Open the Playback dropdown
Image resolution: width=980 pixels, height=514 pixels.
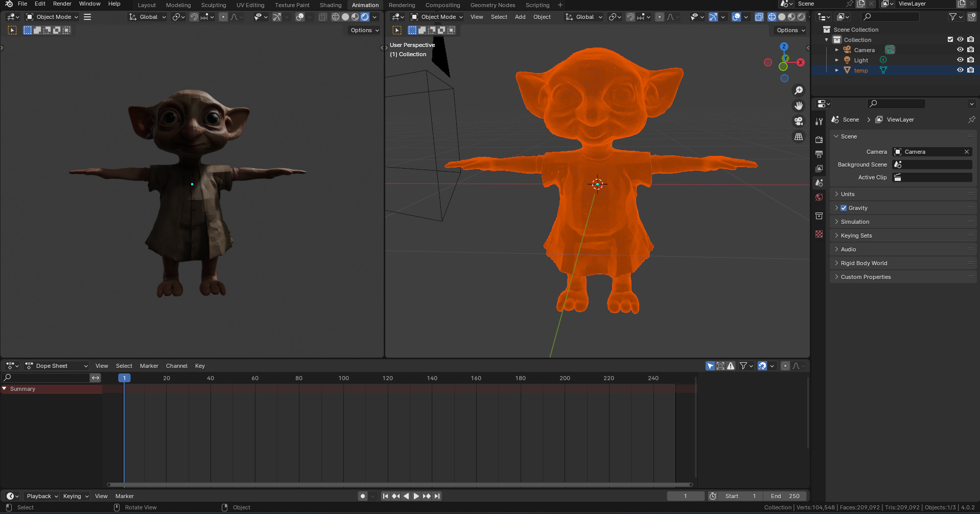click(42, 496)
